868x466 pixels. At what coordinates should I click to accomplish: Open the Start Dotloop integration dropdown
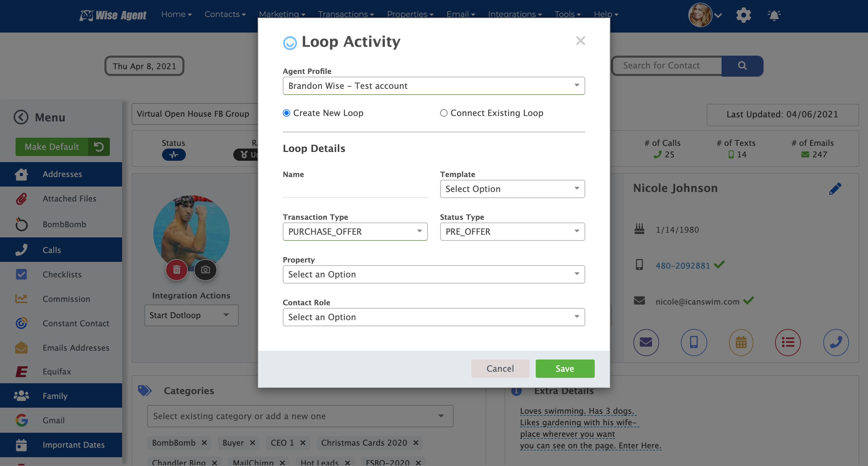tap(191, 315)
